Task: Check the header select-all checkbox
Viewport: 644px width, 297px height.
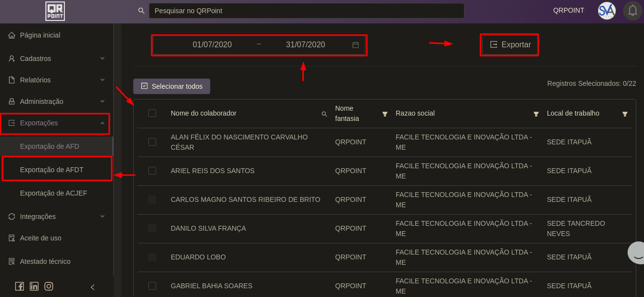Action: [152, 113]
